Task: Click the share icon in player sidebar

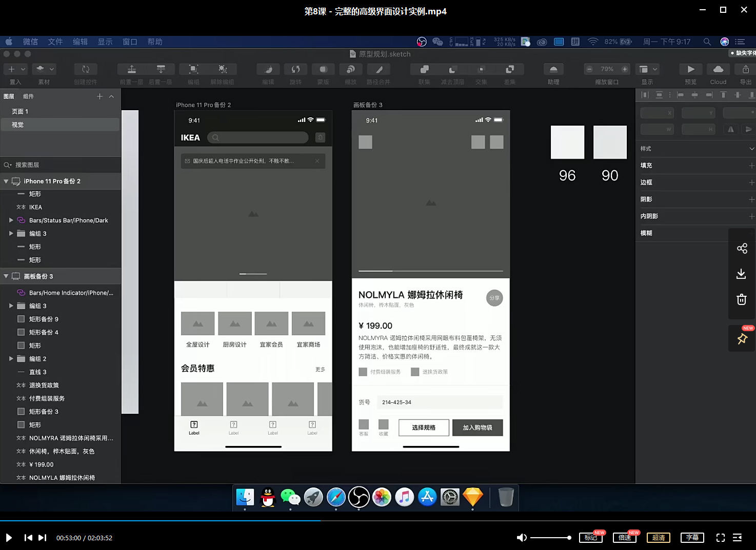Action: [742, 249]
